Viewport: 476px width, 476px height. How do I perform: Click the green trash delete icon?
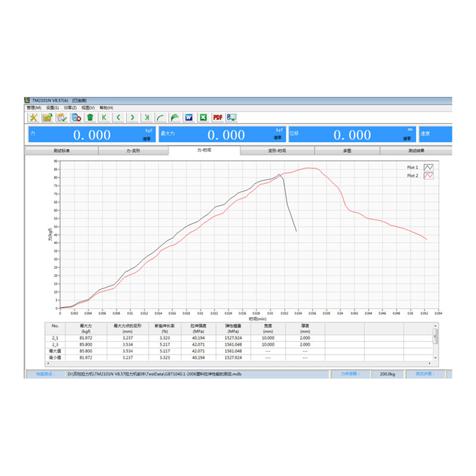[x=90, y=117]
